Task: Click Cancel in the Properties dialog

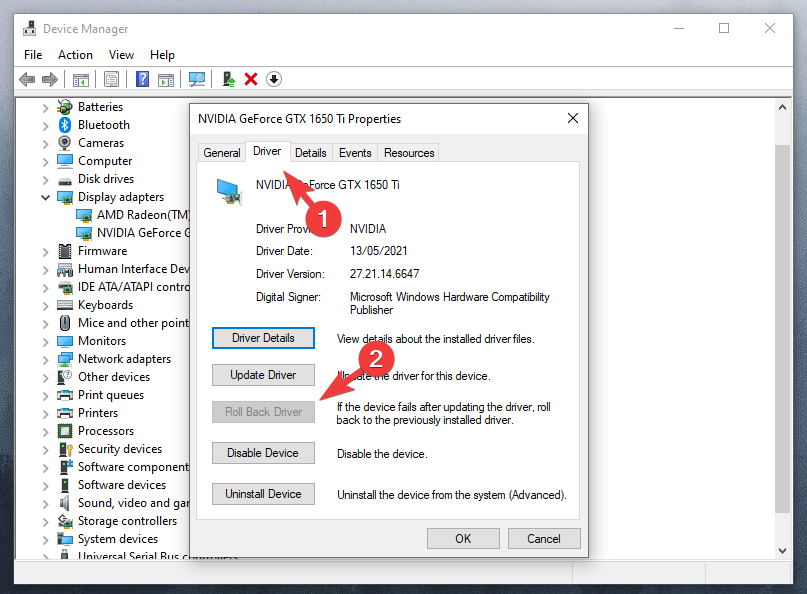Action: [x=543, y=538]
